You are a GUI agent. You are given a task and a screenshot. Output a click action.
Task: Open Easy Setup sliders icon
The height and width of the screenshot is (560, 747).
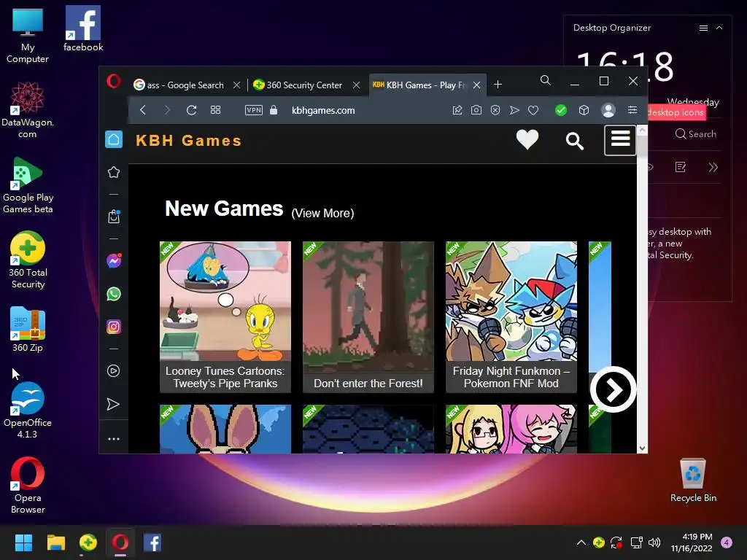pyautogui.click(x=632, y=110)
